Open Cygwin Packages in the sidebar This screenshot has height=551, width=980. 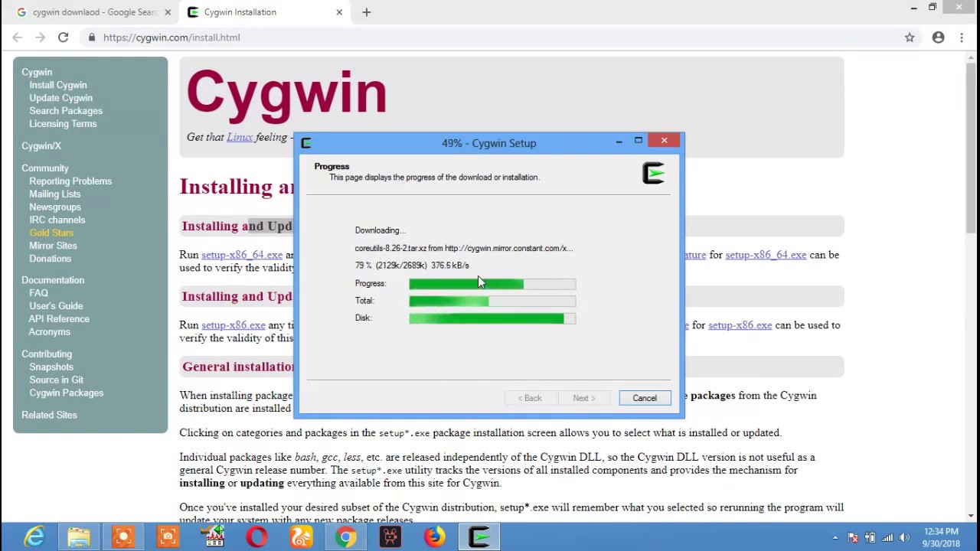click(x=67, y=393)
